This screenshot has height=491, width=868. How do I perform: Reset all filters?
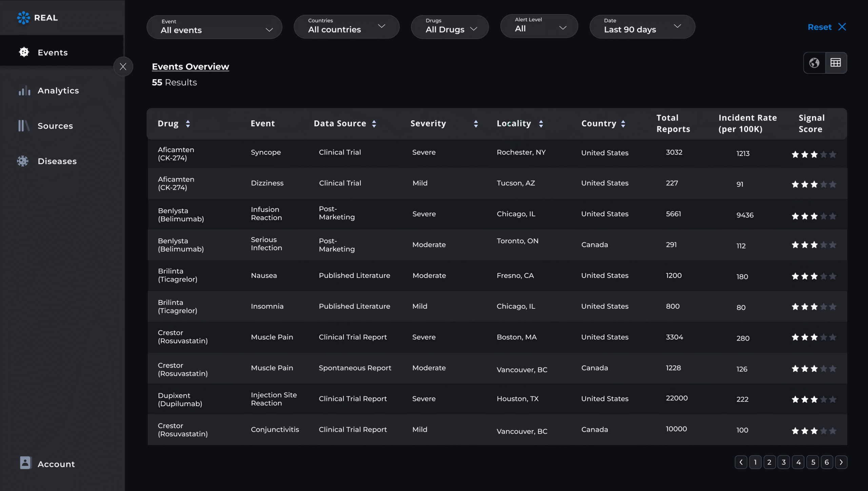point(820,27)
